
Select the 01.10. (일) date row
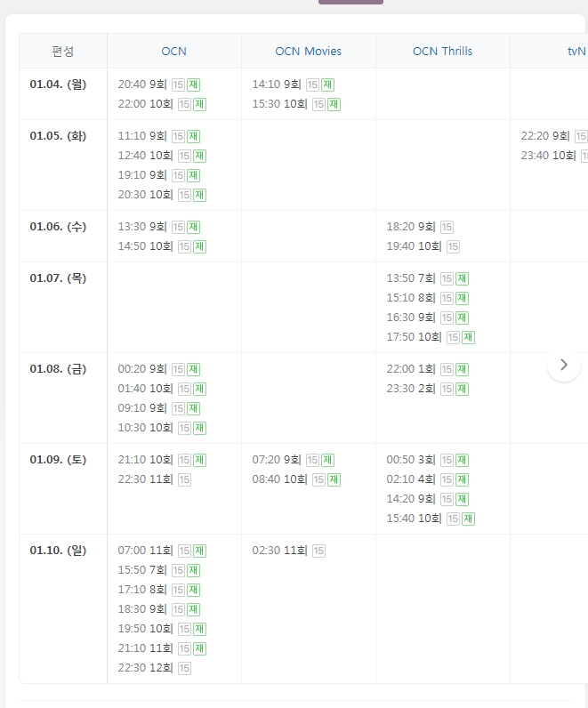point(58,551)
